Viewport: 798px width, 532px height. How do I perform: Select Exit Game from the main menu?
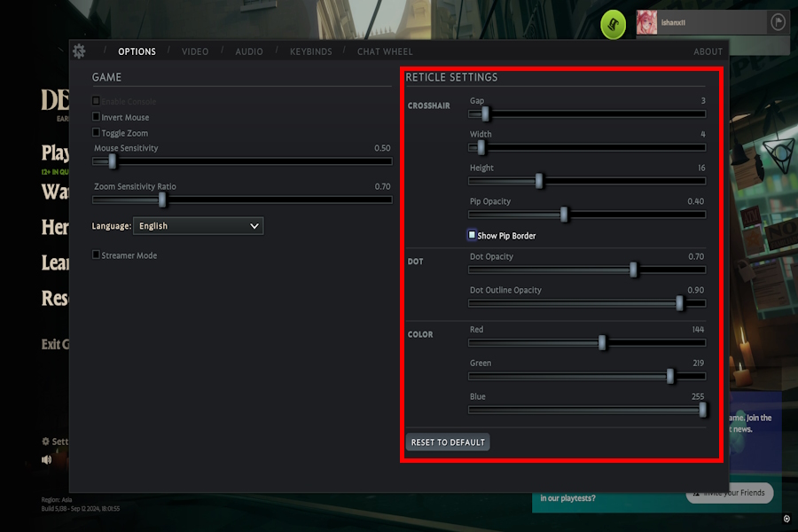[53, 343]
